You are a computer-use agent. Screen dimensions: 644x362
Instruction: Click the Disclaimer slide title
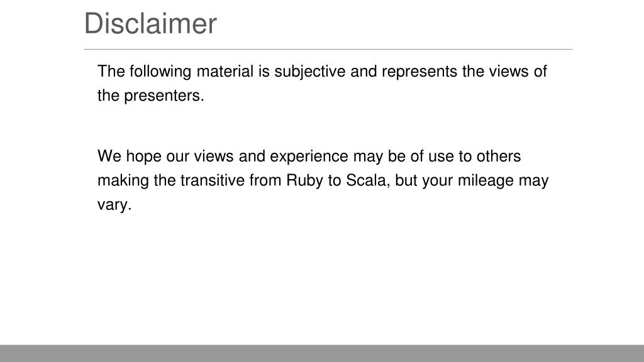click(x=150, y=24)
